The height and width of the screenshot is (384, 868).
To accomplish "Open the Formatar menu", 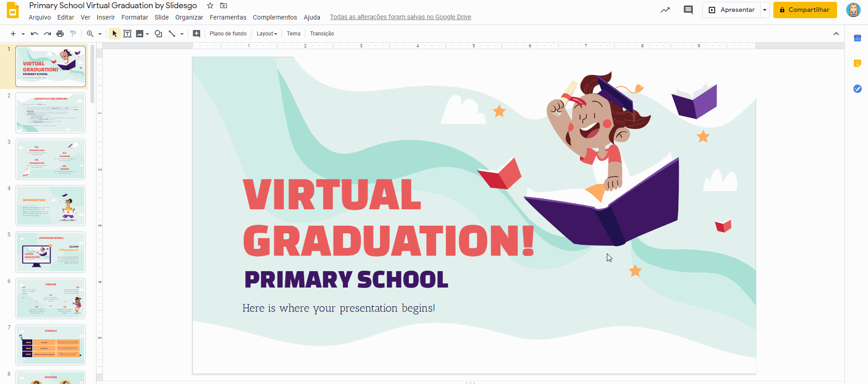I will tap(135, 17).
